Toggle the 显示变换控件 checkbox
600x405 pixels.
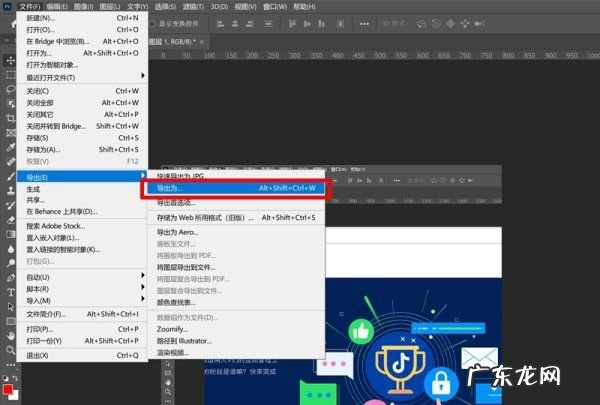click(151, 24)
